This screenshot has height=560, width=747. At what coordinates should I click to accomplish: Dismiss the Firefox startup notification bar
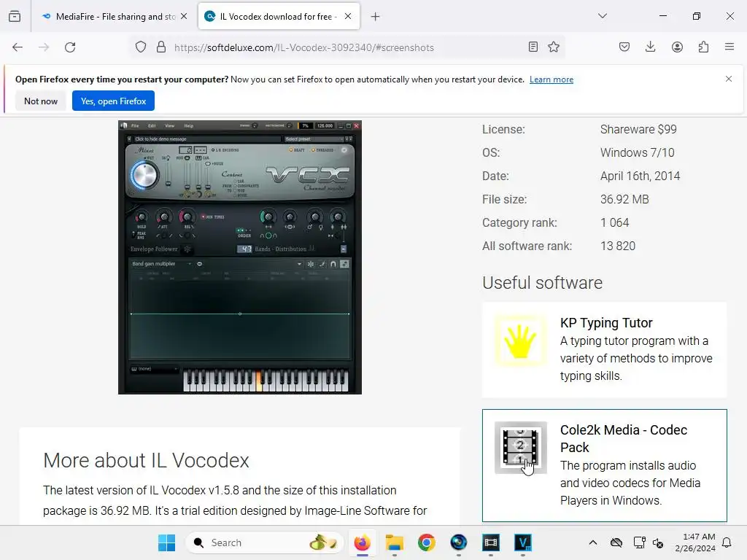(x=729, y=79)
